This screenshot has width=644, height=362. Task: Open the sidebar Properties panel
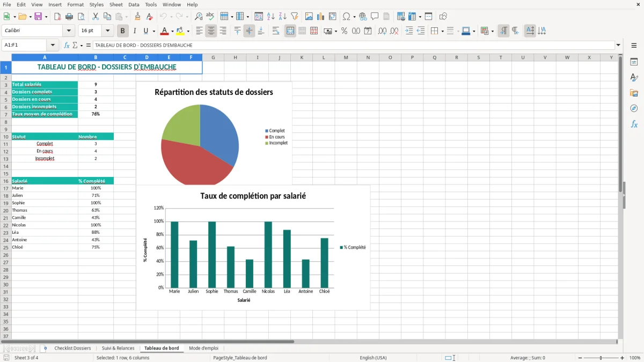634,62
